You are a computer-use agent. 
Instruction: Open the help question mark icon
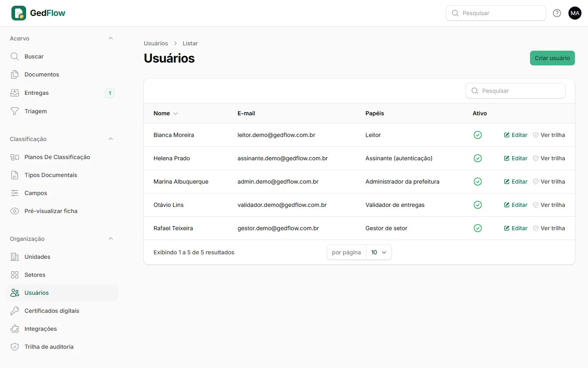(x=557, y=13)
